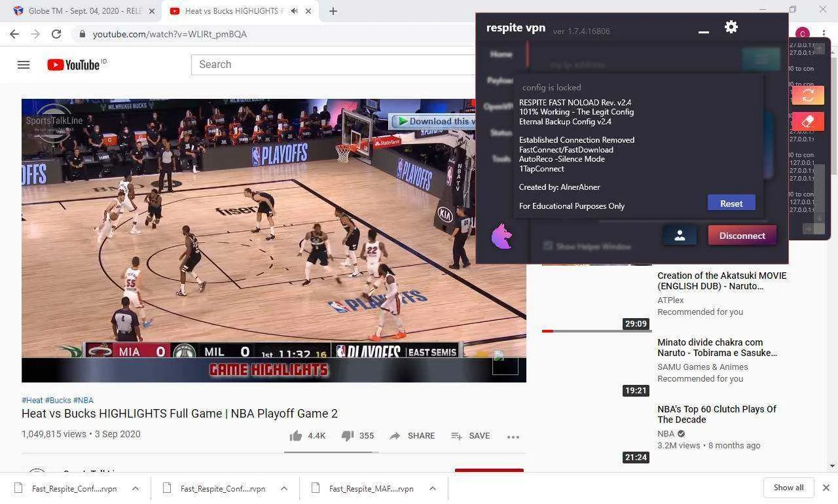Save video to playlist

tap(470, 436)
